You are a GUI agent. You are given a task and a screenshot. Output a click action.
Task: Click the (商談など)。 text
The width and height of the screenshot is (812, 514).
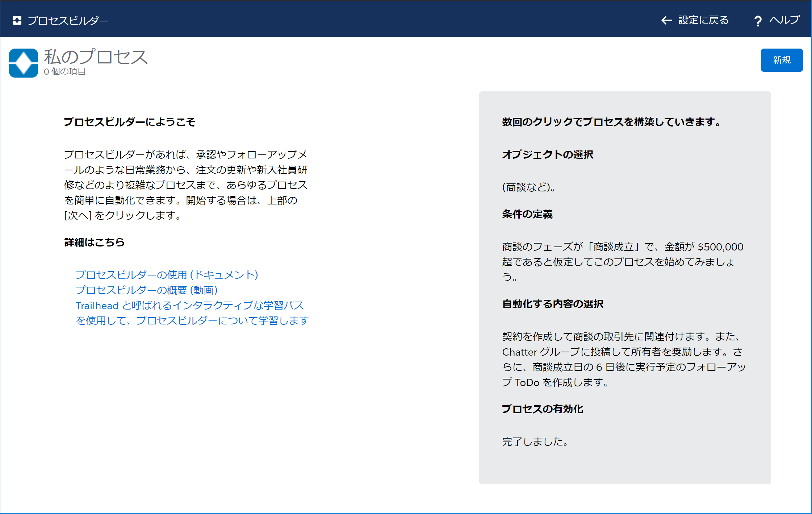pyautogui.click(x=529, y=187)
